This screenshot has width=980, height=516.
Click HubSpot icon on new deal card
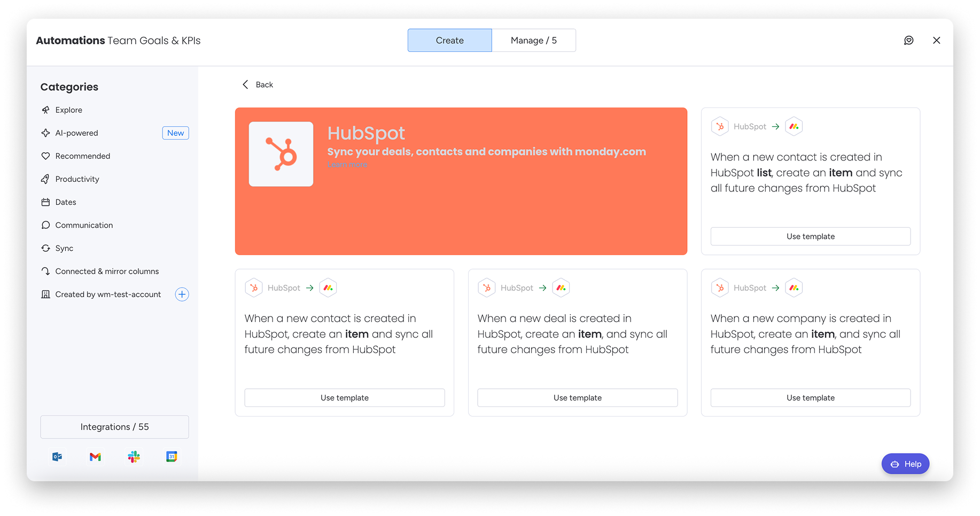tap(487, 288)
